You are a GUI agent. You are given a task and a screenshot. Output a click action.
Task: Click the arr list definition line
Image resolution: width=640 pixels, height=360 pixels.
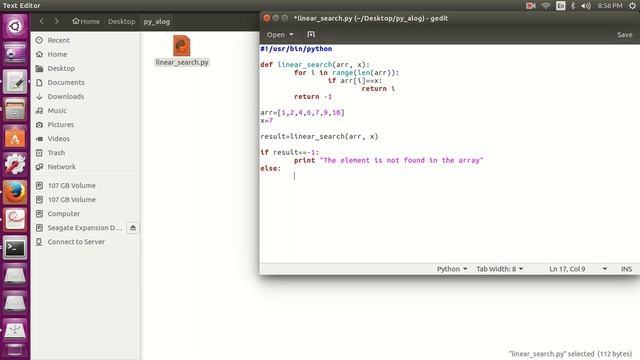tap(302, 112)
